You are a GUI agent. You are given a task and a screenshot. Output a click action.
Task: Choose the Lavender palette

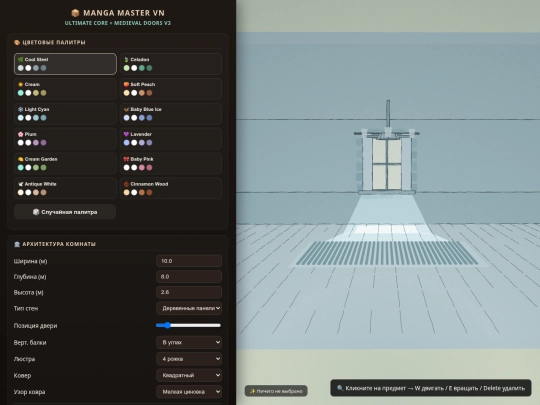coord(170,138)
